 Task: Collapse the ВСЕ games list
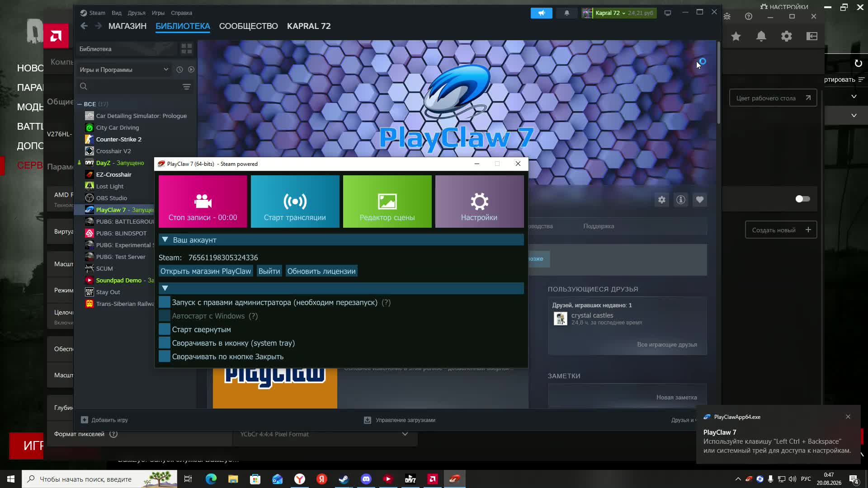click(x=80, y=104)
